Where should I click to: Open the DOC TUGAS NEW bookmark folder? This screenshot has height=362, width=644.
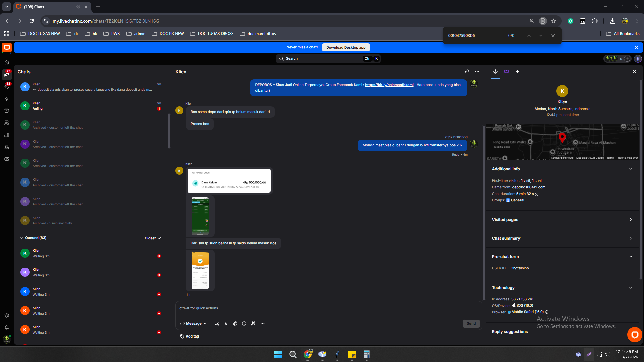[40, 34]
